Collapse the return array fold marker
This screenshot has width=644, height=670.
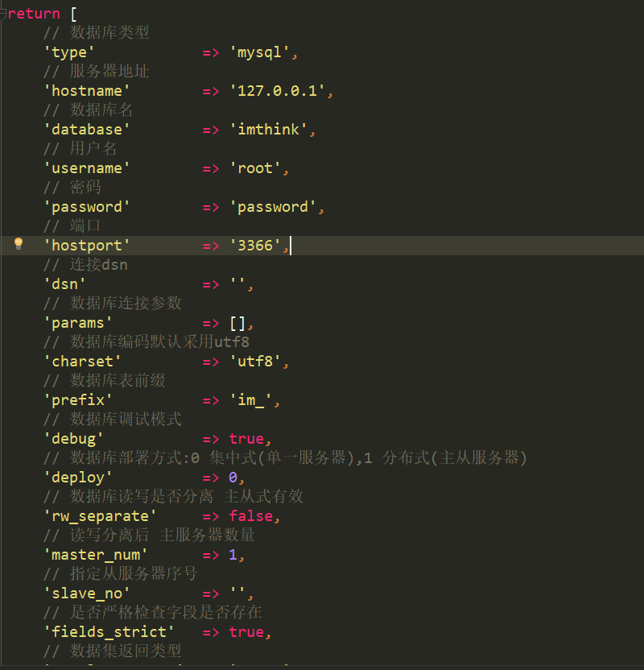pyautogui.click(x=3, y=13)
